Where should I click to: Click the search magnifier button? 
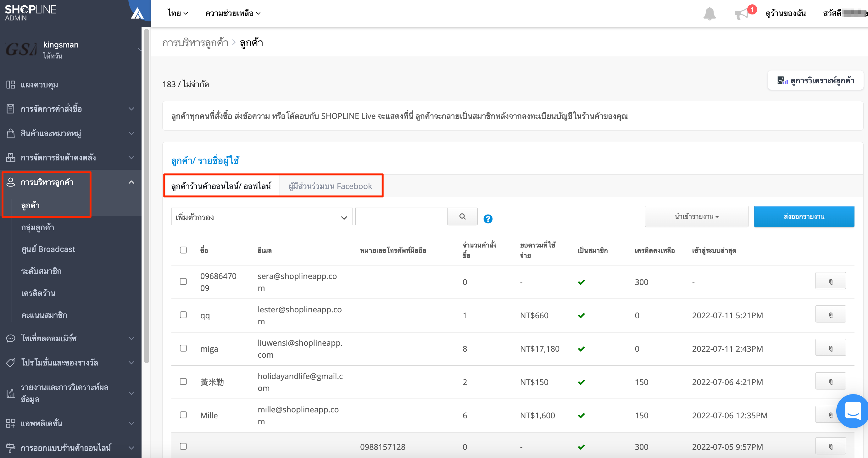(462, 216)
